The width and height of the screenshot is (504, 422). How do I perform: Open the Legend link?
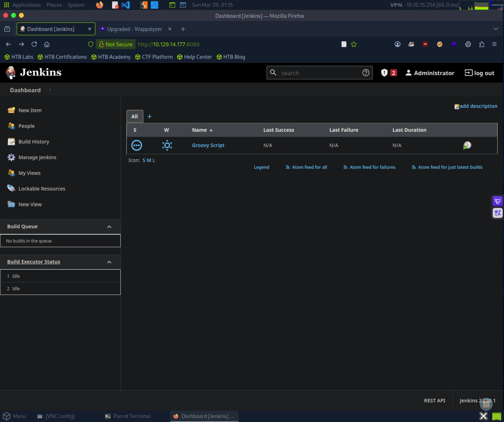261,167
